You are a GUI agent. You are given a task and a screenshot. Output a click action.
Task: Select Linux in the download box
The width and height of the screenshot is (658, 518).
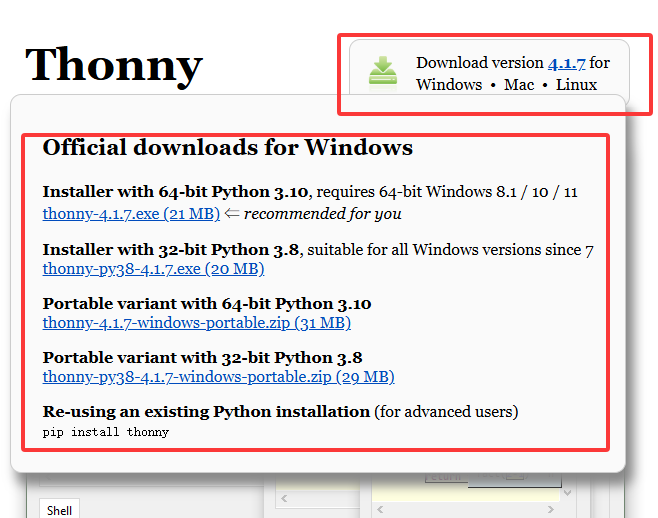[576, 85]
